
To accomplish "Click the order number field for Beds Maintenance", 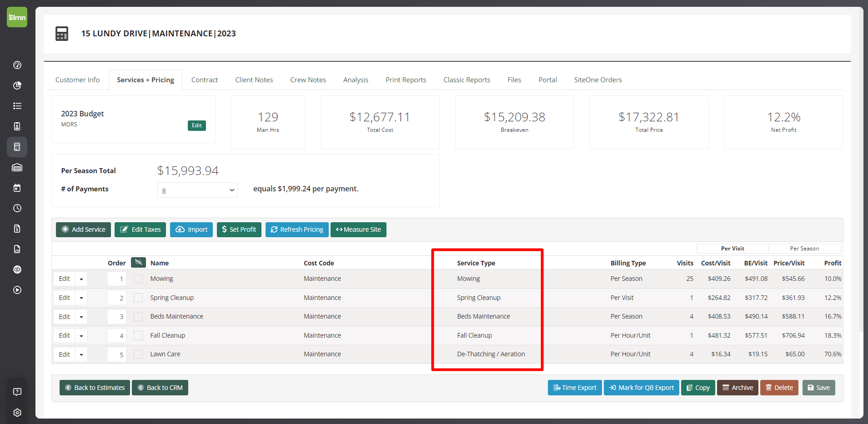I will tap(117, 316).
